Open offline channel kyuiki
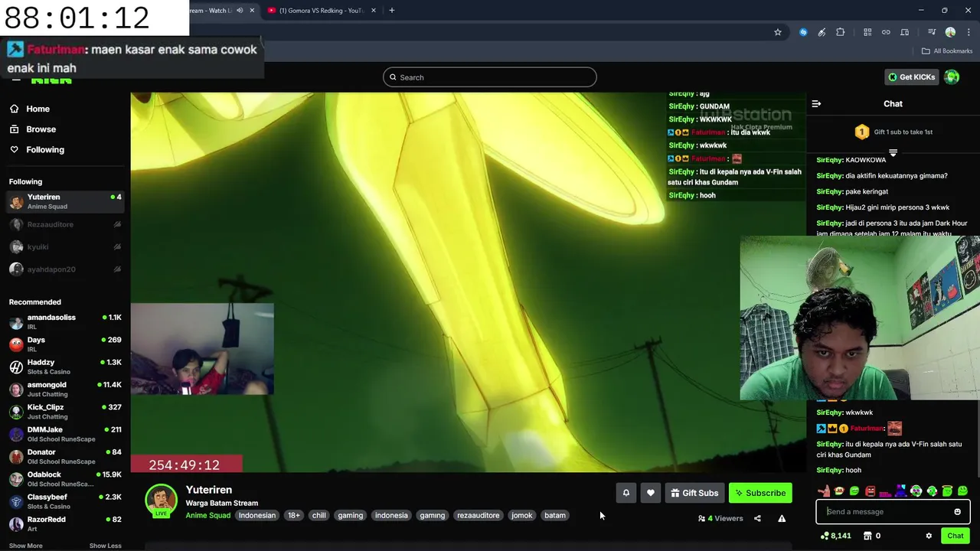 tap(64, 246)
